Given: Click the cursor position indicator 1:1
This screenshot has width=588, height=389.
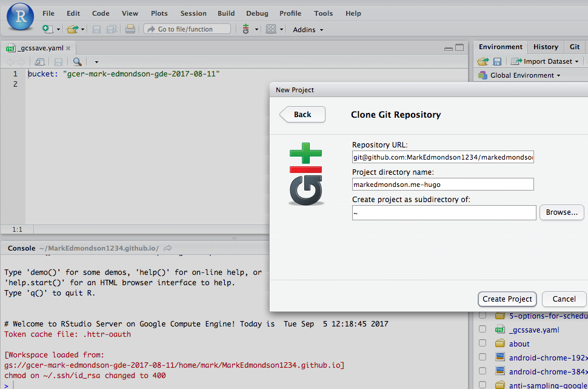Looking at the screenshot, I should pos(17,229).
